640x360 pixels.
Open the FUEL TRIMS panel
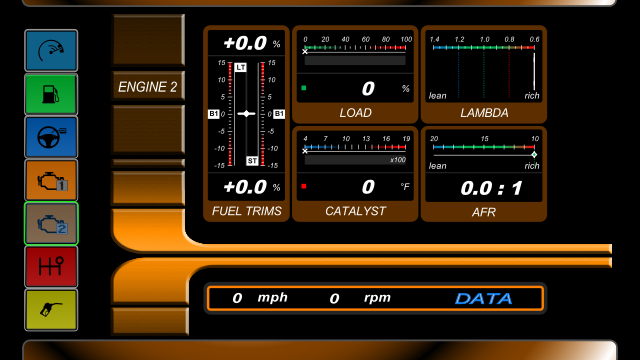[247, 124]
